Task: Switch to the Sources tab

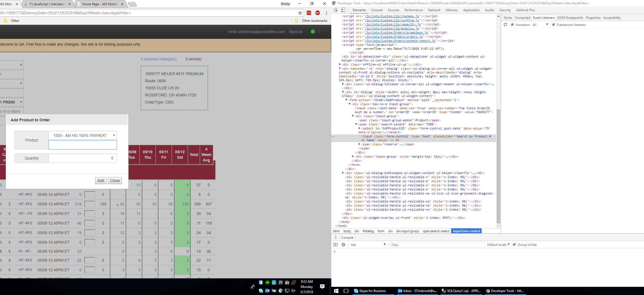Action: click(x=393, y=10)
